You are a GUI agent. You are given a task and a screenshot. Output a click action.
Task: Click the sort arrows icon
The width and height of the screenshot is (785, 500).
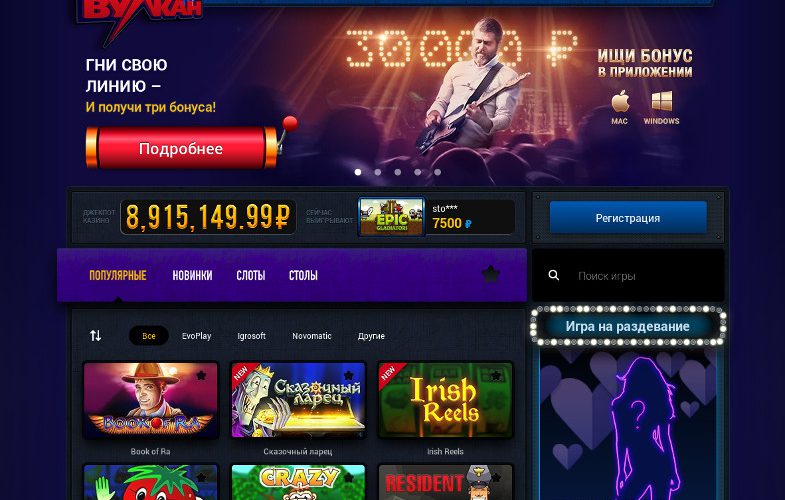96,335
